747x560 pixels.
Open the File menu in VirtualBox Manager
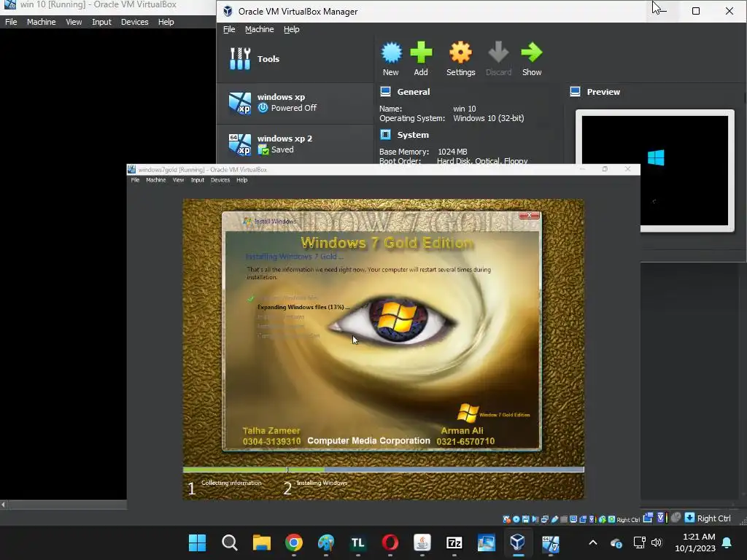pyautogui.click(x=229, y=29)
